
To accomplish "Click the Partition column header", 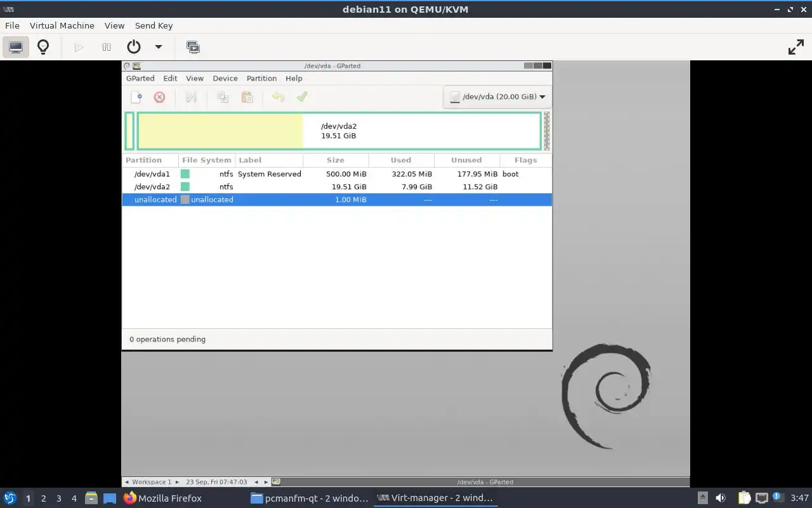I will (x=150, y=160).
